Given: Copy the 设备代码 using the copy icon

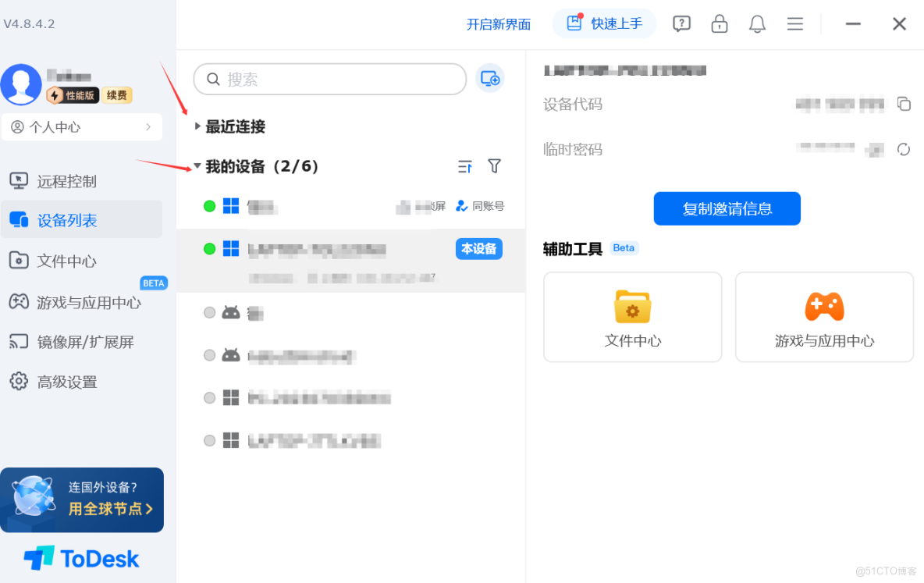Looking at the screenshot, I should point(905,103).
